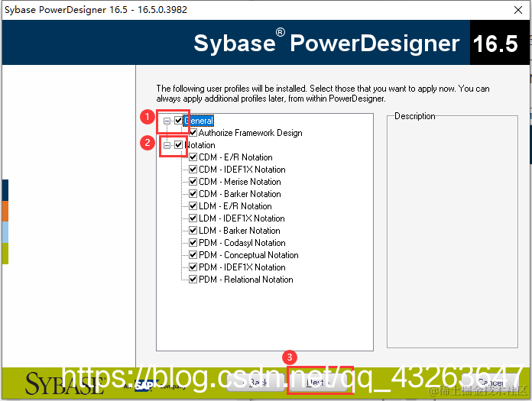Go to the Next installer step
The width and height of the screenshot is (532, 401).
(x=318, y=383)
